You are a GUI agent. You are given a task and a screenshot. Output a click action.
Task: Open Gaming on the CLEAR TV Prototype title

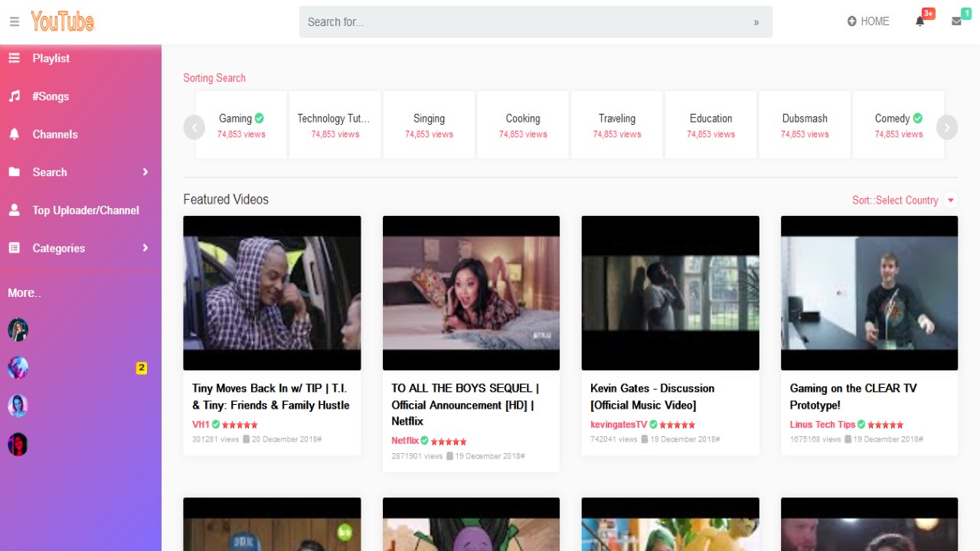tap(854, 396)
